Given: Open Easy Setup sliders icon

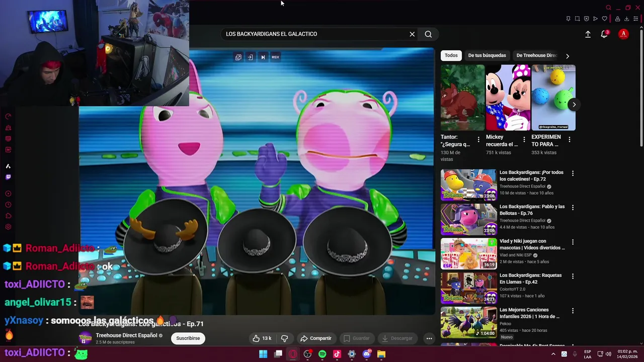Looking at the screenshot, I should pyautogui.click(x=636, y=19).
